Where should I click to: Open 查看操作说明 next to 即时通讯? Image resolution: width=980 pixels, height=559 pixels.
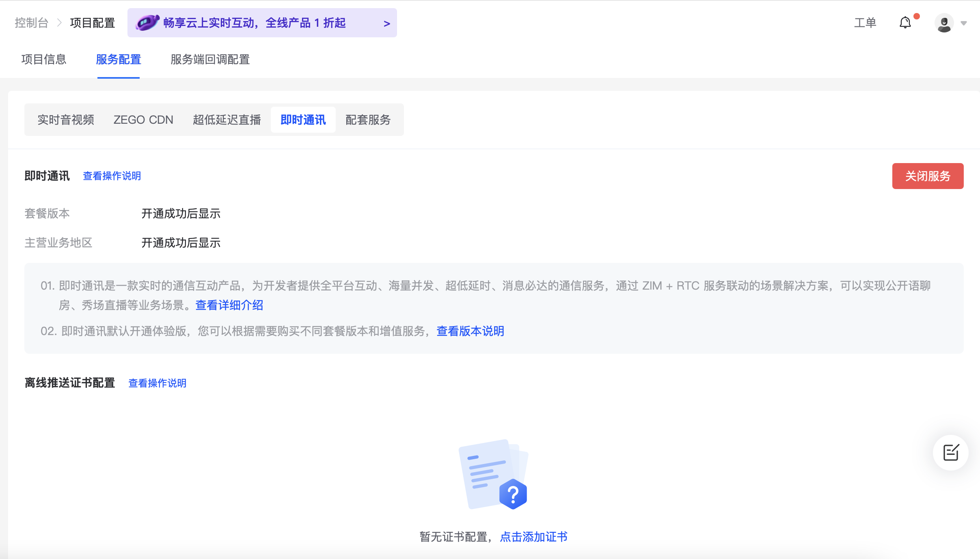tap(112, 176)
